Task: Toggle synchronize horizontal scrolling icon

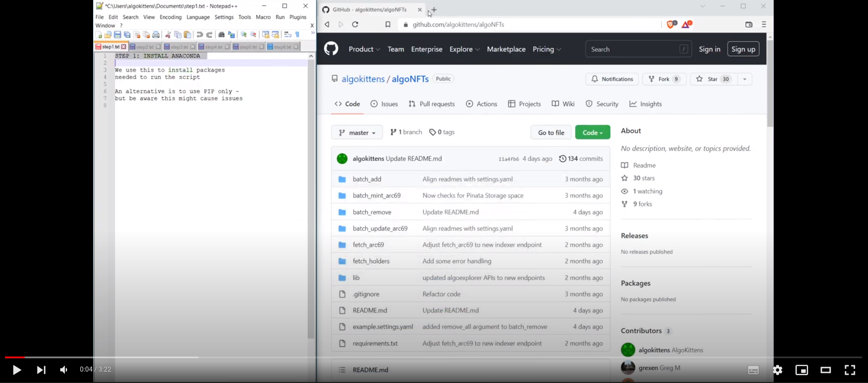Action: click(275, 35)
